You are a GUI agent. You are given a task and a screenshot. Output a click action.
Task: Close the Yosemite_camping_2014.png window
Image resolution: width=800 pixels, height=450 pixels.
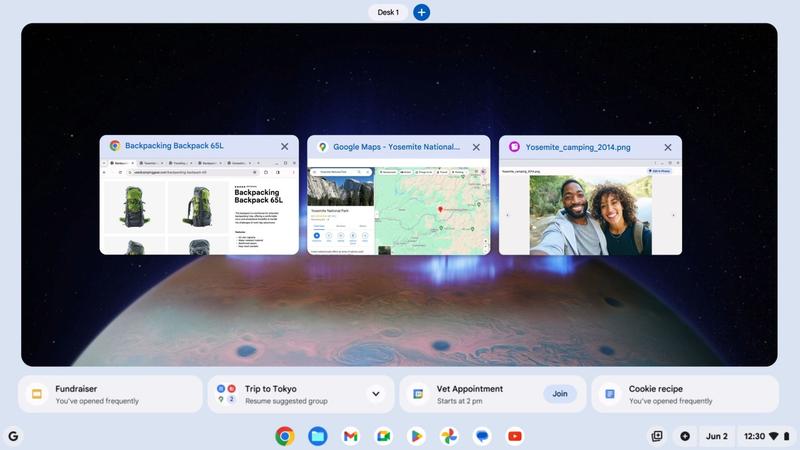[668, 147]
